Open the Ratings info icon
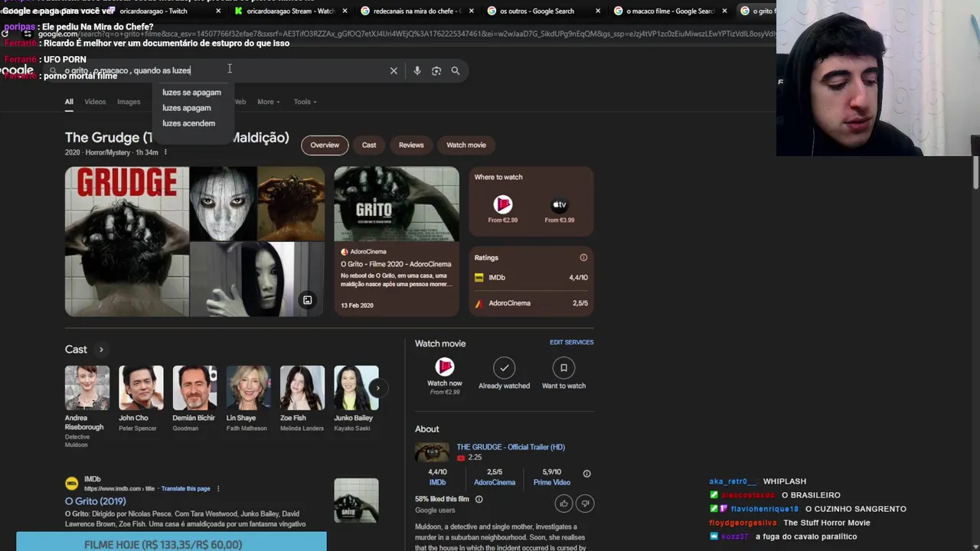This screenshot has width=980, height=551. pyautogui.click(x=583, y=257)
